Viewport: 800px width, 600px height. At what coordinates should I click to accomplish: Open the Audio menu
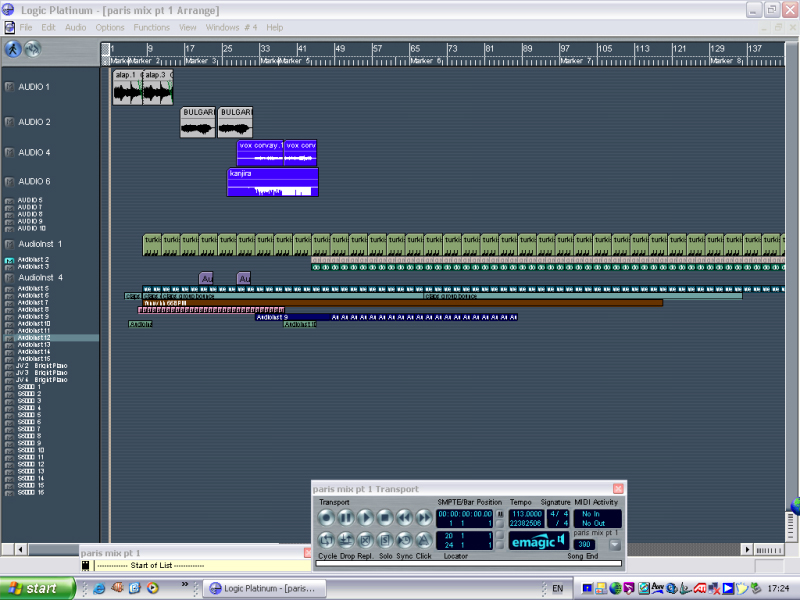(75, 27)
